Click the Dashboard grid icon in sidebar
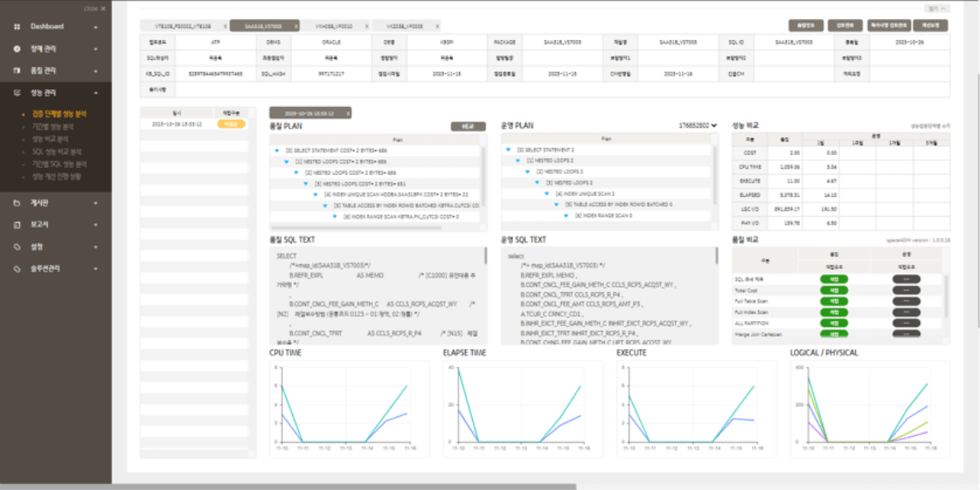Viewport: 980px width, 490px height. [x=16, y=27]
